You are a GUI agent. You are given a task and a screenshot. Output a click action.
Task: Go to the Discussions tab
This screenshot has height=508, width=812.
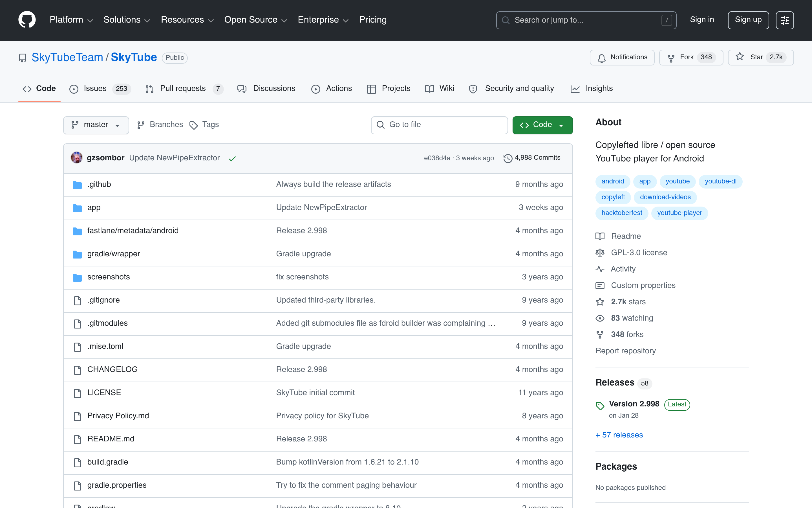click(x=266, y=88)
